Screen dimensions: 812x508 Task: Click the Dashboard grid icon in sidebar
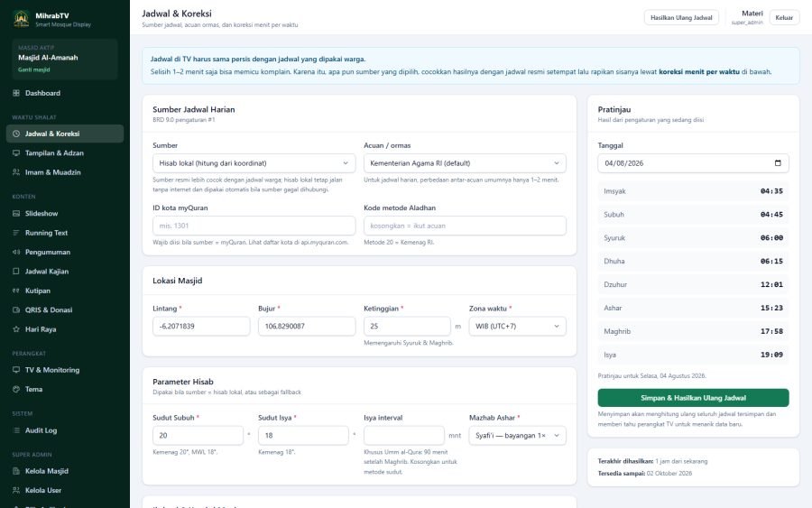[16, 93]
